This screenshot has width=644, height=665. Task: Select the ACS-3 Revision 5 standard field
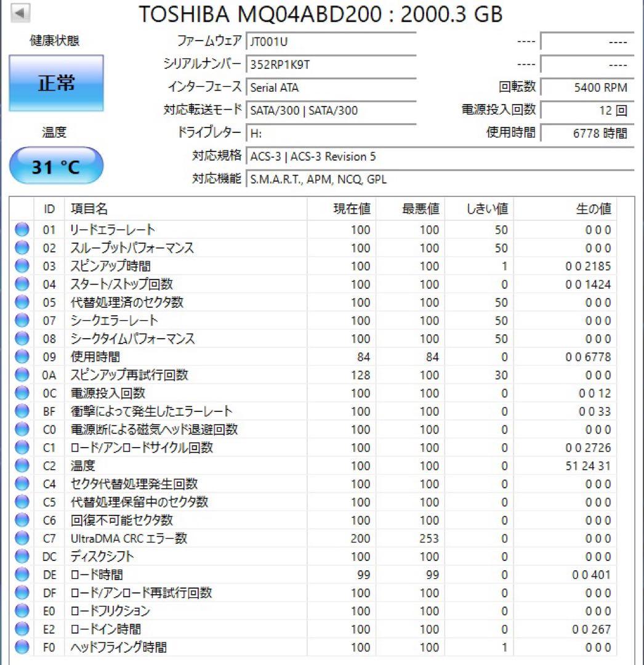click(440, 156)
